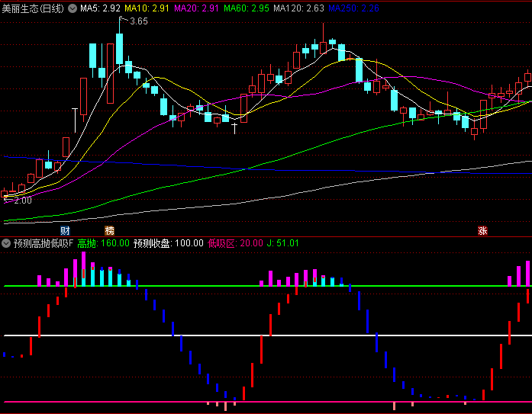Select the 低吸区: 20.00 value
Screen dimensions: 532x414
point(235,243)
